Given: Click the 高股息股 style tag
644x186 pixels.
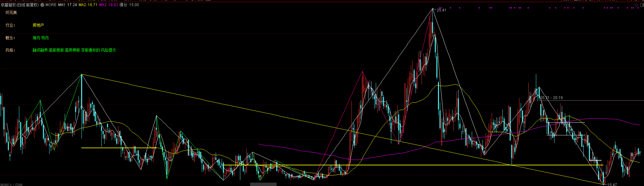Looking at the screenshot, I should click(56, 50).
